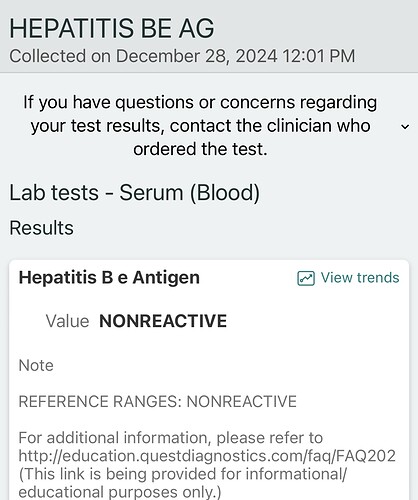
Task: Click the questions or concerns notice text
Action: tap(200, 126)
